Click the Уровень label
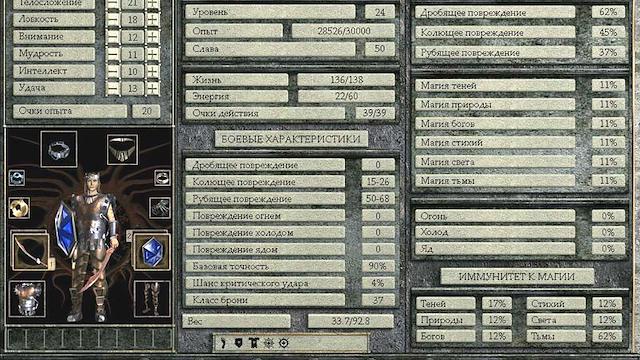Screen dimensions: 640x360 click(270, 12)
